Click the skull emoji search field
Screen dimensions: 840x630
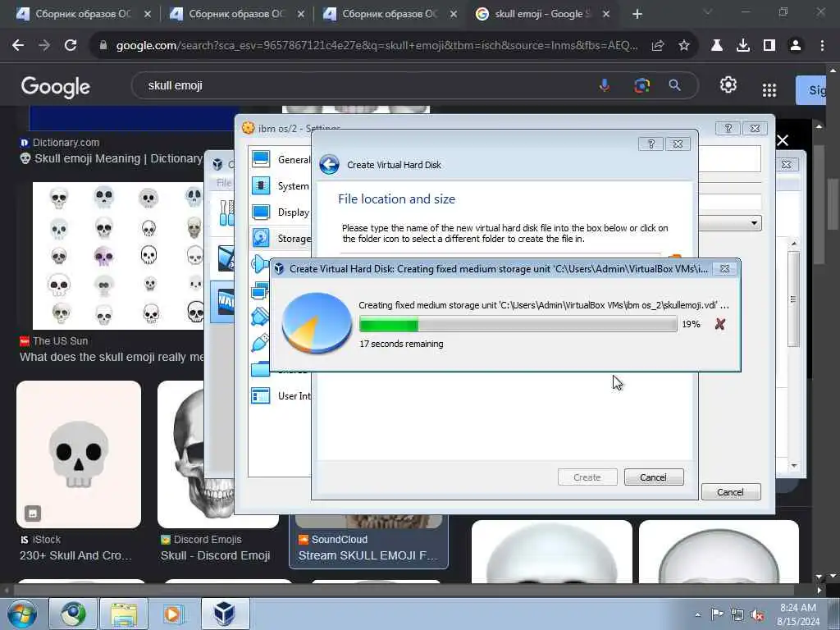(x=364, y=85)
